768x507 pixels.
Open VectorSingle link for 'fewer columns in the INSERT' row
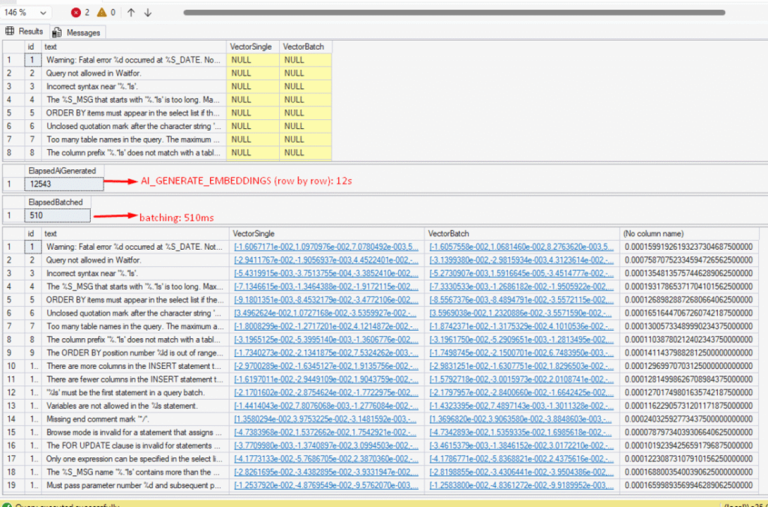[326, 379]
